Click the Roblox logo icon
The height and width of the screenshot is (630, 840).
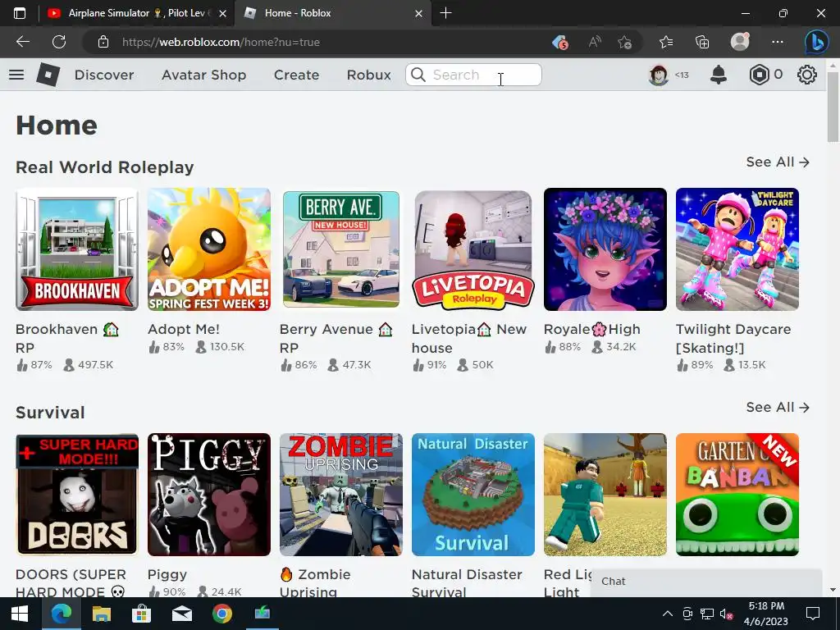48,75
